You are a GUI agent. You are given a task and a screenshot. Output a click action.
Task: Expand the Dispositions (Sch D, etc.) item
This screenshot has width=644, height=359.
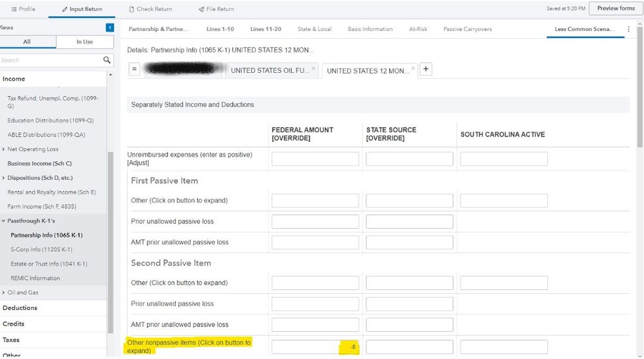[x=4, y=178]
